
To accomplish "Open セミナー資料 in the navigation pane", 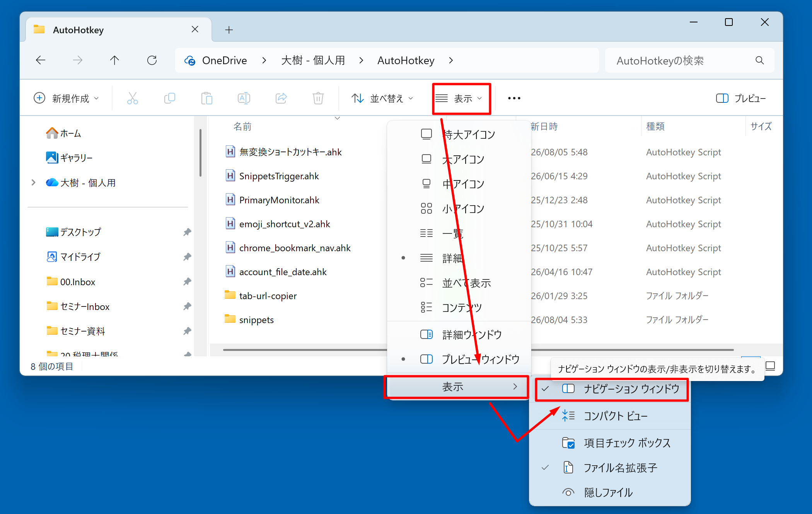I will [x=82, y=331].
